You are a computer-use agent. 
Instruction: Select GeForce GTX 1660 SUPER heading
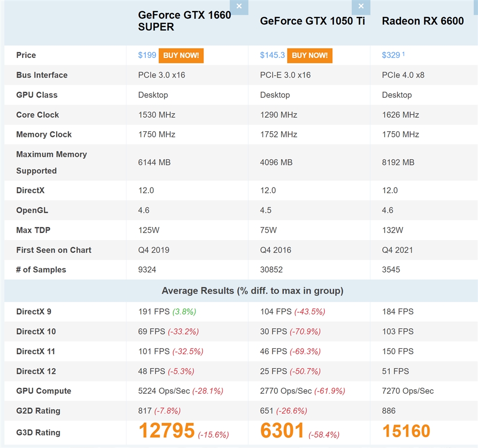(x=184, y=21)
